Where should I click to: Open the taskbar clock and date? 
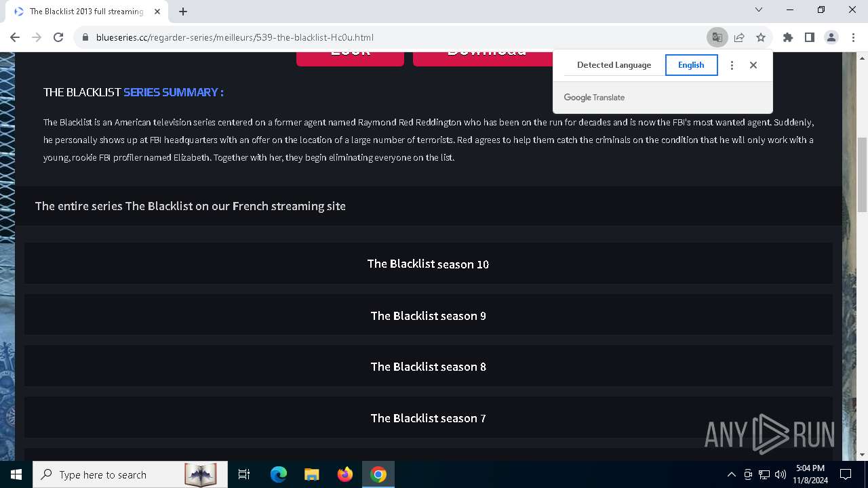(810, 474)
